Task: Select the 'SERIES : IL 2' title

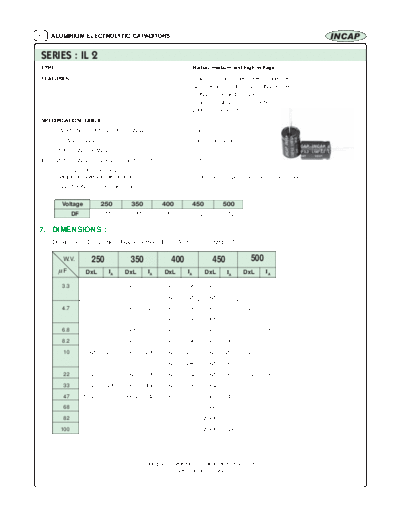Action: click(69, 55)
